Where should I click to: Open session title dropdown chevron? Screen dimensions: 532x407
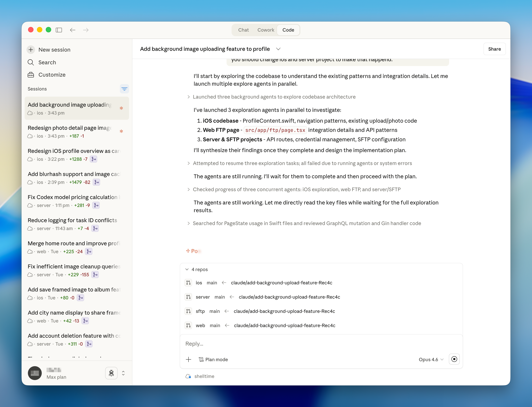pos(278,49)
